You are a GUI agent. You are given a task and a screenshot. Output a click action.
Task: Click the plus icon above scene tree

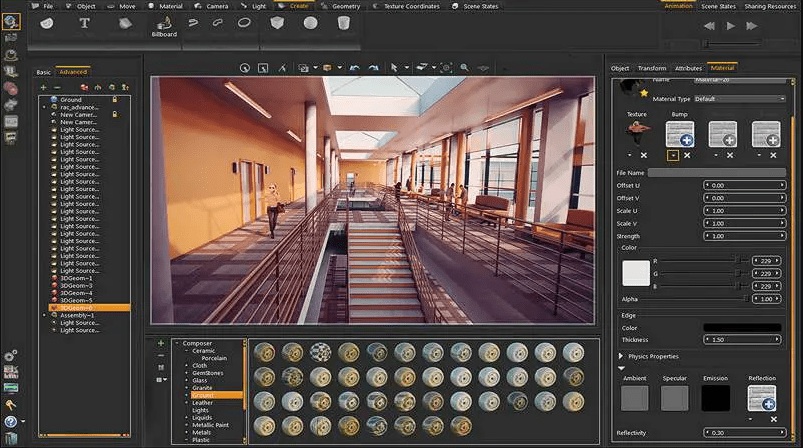pos(43,88)
